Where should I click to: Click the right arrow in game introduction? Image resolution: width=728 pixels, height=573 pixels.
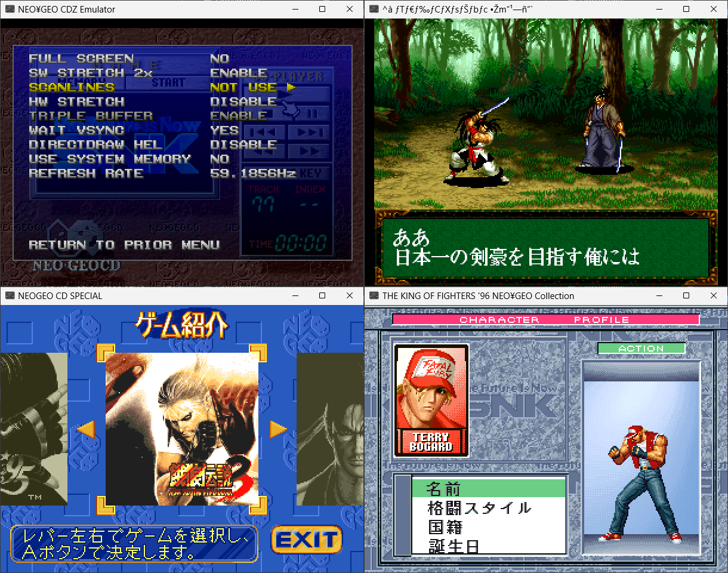278,429
